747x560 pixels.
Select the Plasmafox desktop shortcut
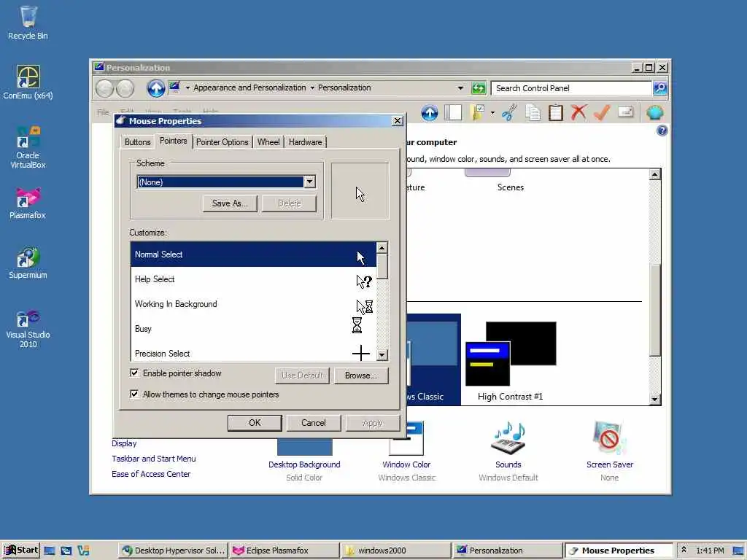click(28, 203)
